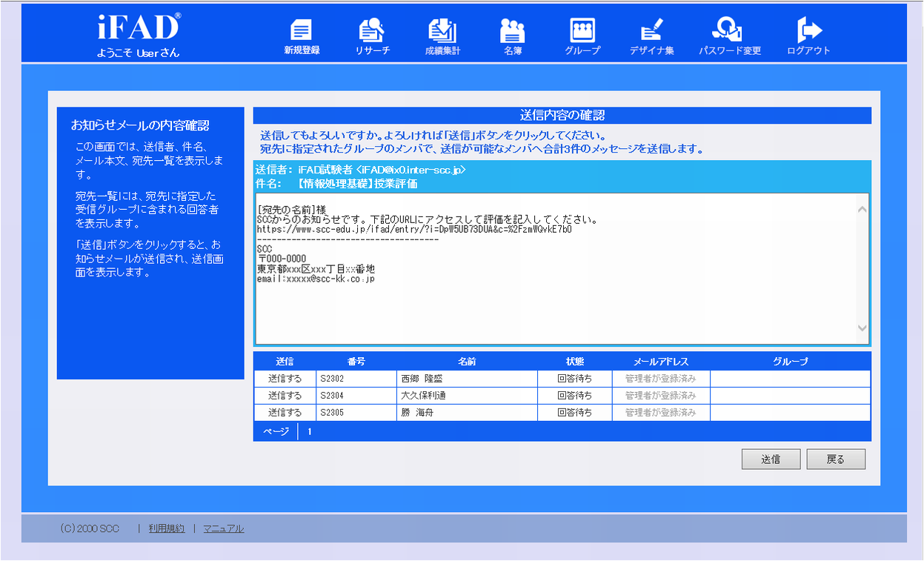Click 送信する in the S2305 row
The height and width of the screenshot is (561, 924).
pos(285,412)
